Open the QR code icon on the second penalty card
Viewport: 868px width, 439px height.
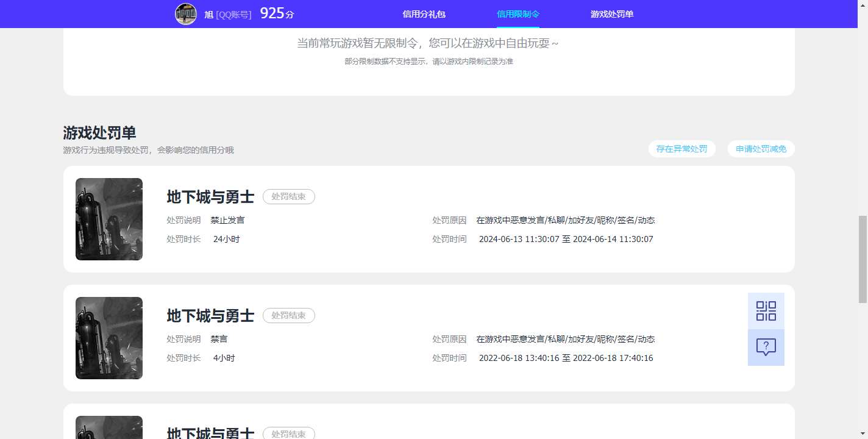pyautogui.click(x=766, y=310)
